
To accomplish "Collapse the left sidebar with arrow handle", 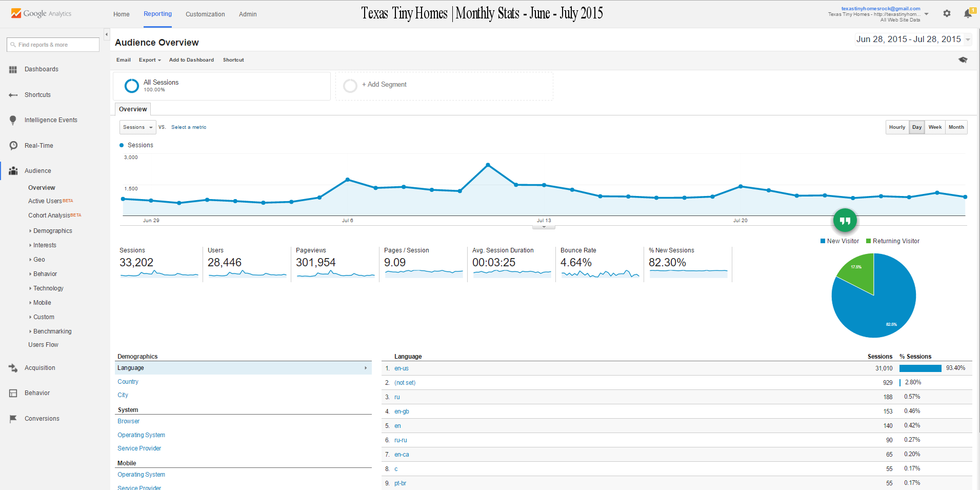I will [107, 34].
